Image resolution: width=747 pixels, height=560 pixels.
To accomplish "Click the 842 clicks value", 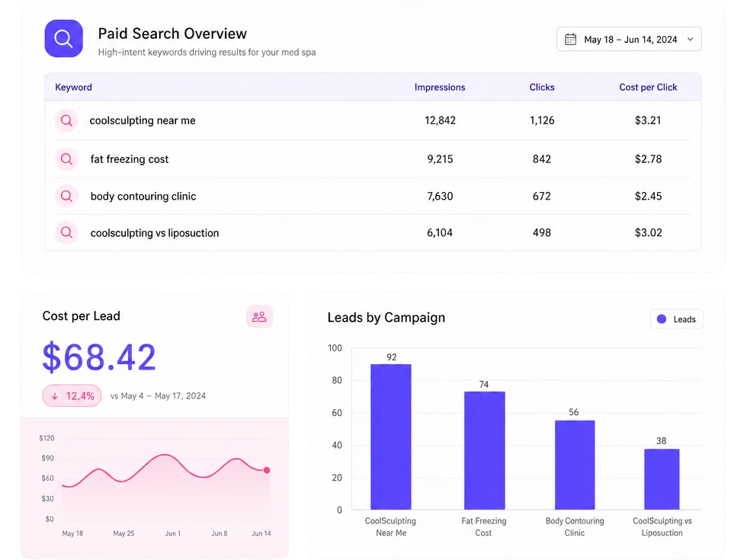I will point(542,159).
